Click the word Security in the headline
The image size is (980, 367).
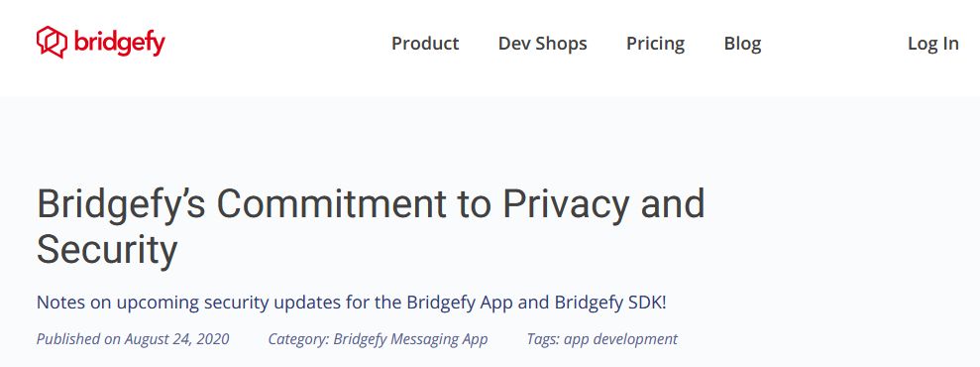107,249
